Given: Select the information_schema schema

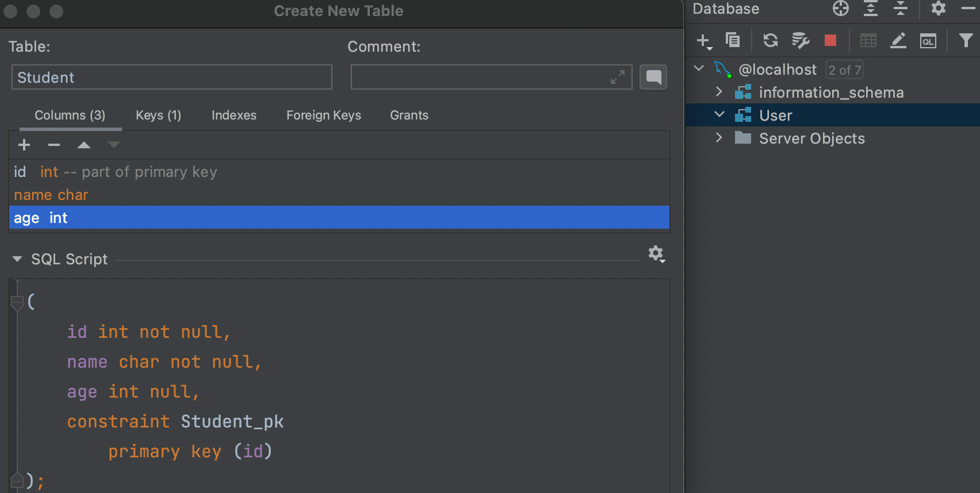Looking at the screenshot, I should [831, 93].
